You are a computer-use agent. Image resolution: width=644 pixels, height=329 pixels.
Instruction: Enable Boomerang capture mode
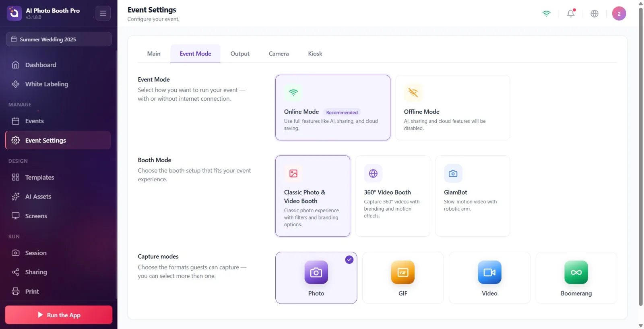[576, 278]
